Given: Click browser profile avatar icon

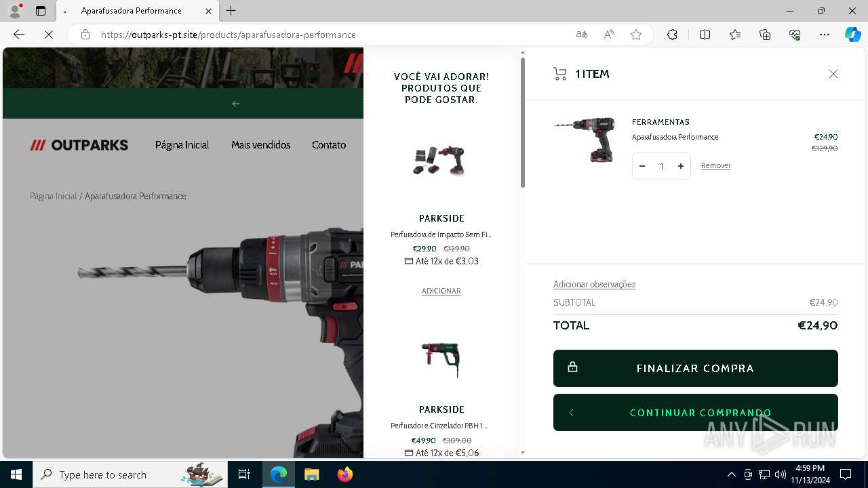Looking at the screenshot, I should 15,11.
